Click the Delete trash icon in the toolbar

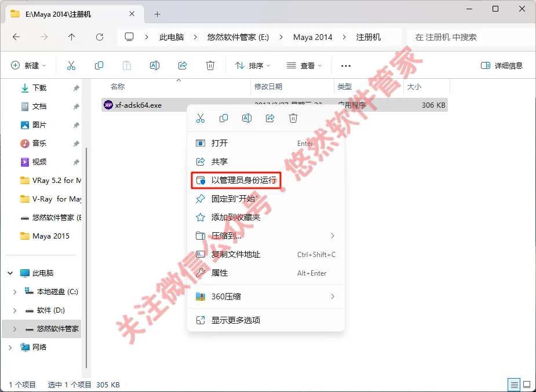coord(210,65)
